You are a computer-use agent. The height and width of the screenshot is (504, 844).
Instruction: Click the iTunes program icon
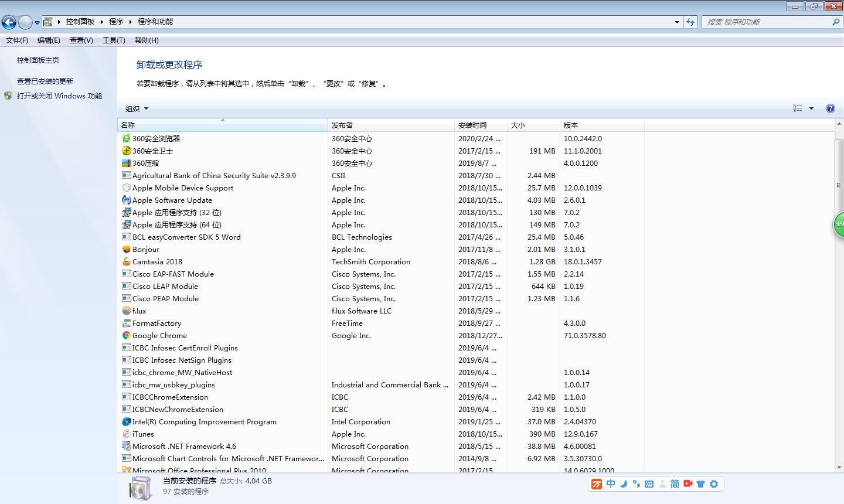click(126, 434)
